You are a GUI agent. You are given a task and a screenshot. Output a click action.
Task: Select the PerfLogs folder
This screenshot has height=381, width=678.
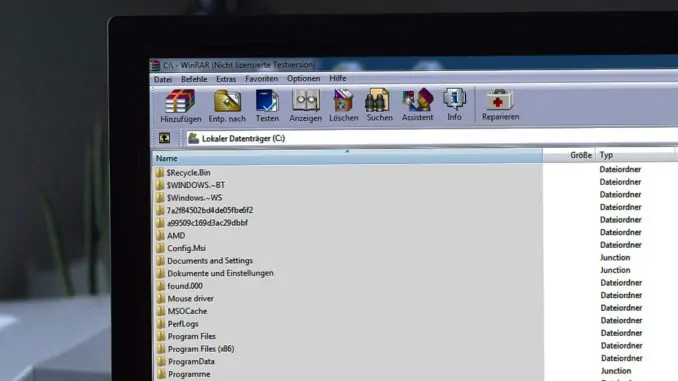183,323
